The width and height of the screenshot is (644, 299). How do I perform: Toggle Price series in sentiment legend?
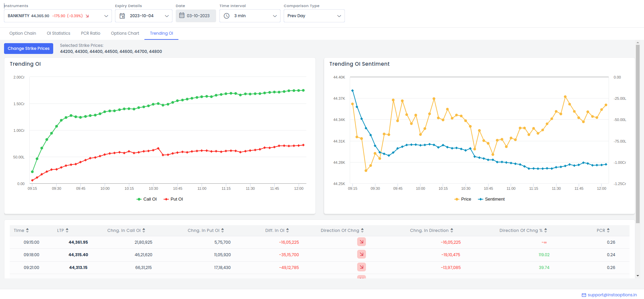(463, 199)
